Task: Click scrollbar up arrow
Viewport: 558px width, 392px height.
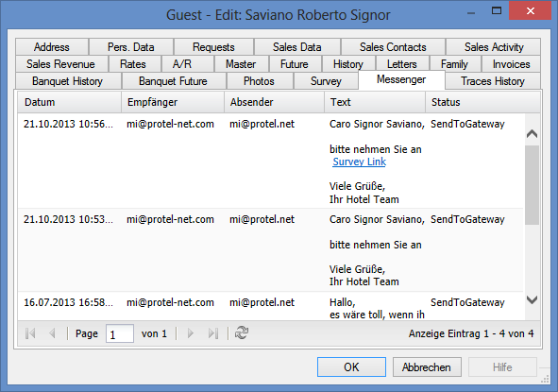Action: tap(532, 134)
